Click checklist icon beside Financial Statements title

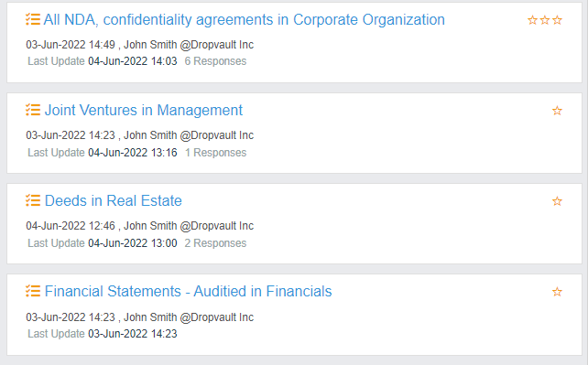coord(33,291)
